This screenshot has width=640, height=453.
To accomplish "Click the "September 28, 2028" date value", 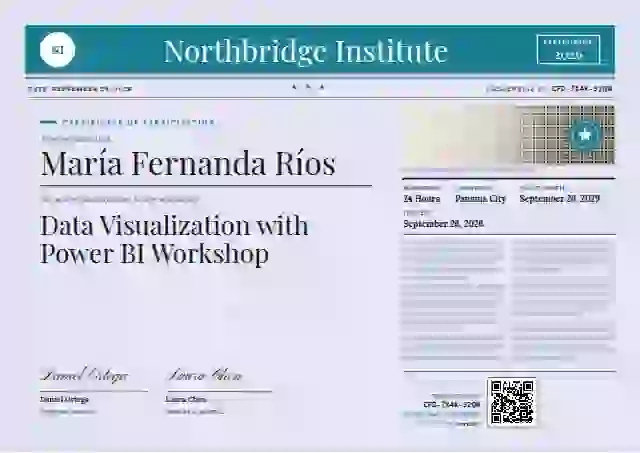I will point(443,224).
